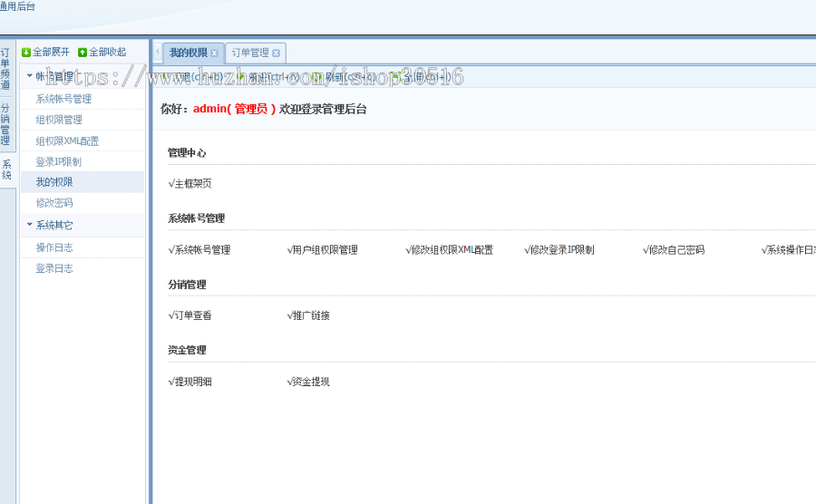Click the 管理中心 section heading
The height and width of the screenshot is (504, 816).
187,153
